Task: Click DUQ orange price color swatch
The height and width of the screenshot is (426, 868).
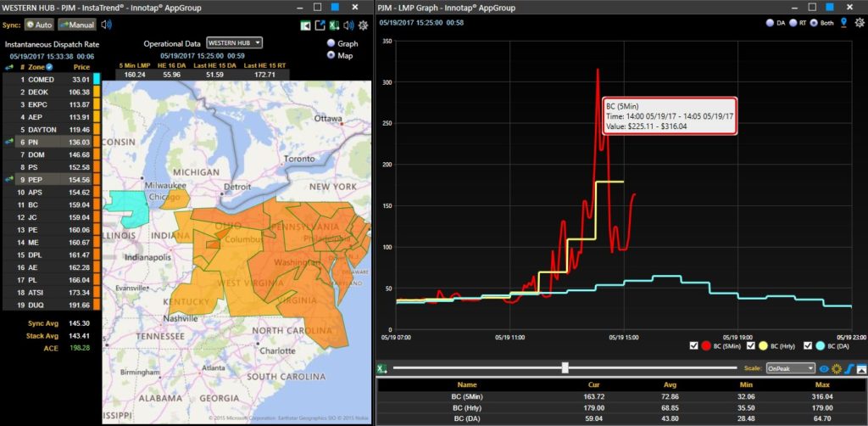Action: (97, 305)
